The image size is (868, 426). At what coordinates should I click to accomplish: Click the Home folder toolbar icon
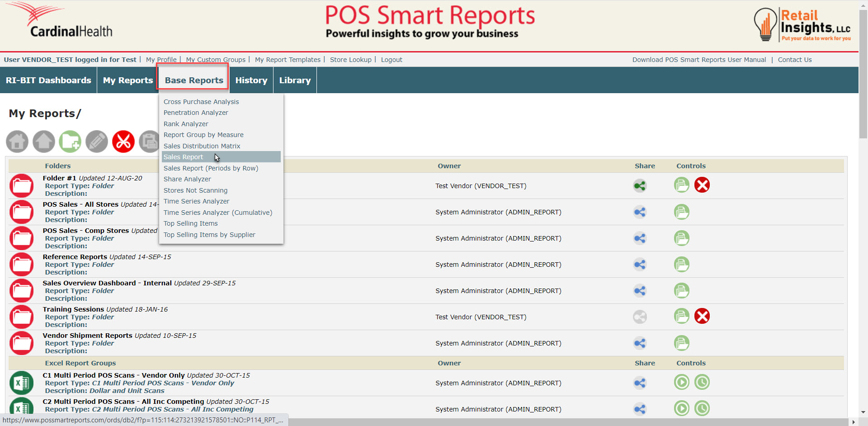(x=17, y=142)
